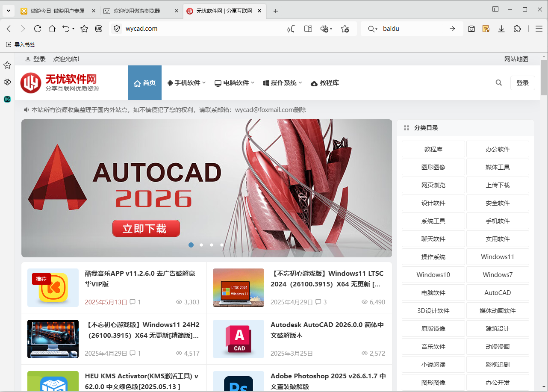548x392 pixels.
Task: Open the 网站地图 link
Action: [x=516, y=59]
